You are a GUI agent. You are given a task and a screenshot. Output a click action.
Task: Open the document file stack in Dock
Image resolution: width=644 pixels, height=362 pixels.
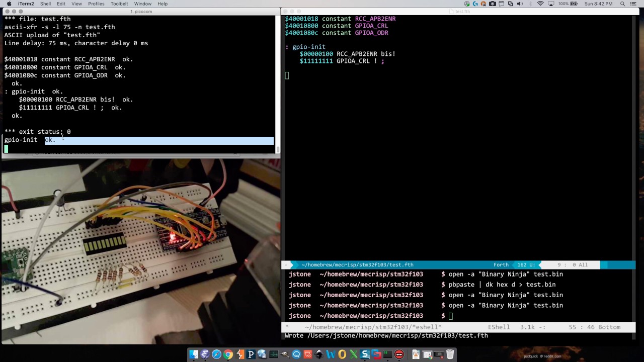tap(416, 354)
